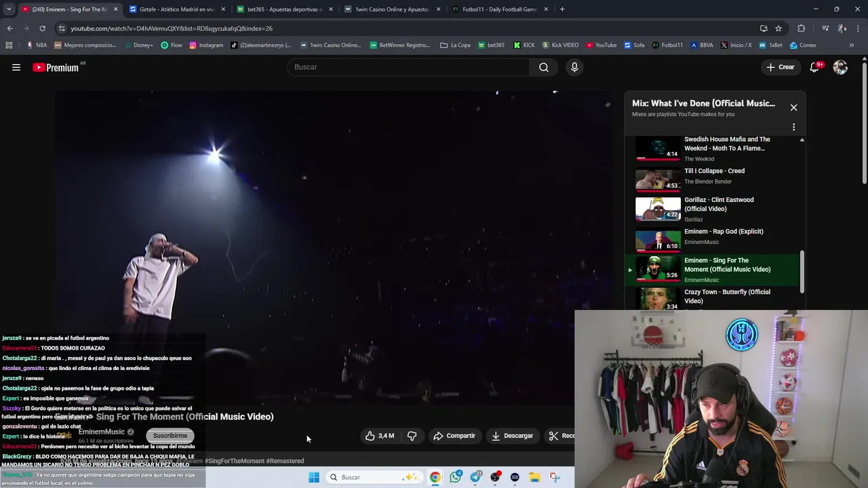
Task: Open OBS Studio from the taskbar
Action: click(495, 477)
